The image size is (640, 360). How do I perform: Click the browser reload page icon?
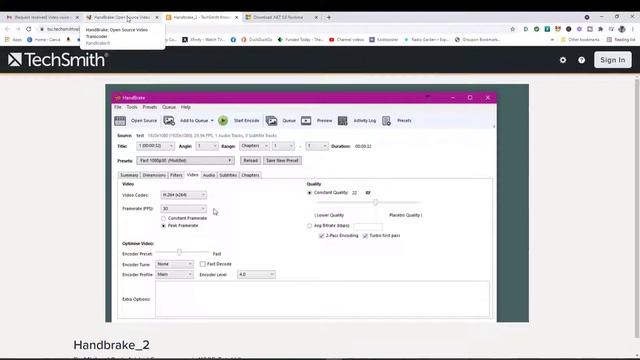pyautogui.click(x=29, y=29)
